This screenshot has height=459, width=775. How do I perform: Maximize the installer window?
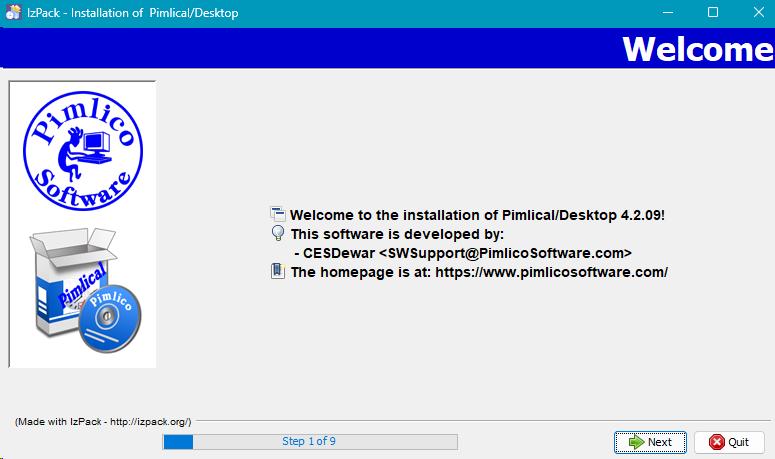[x=713, y=12]
